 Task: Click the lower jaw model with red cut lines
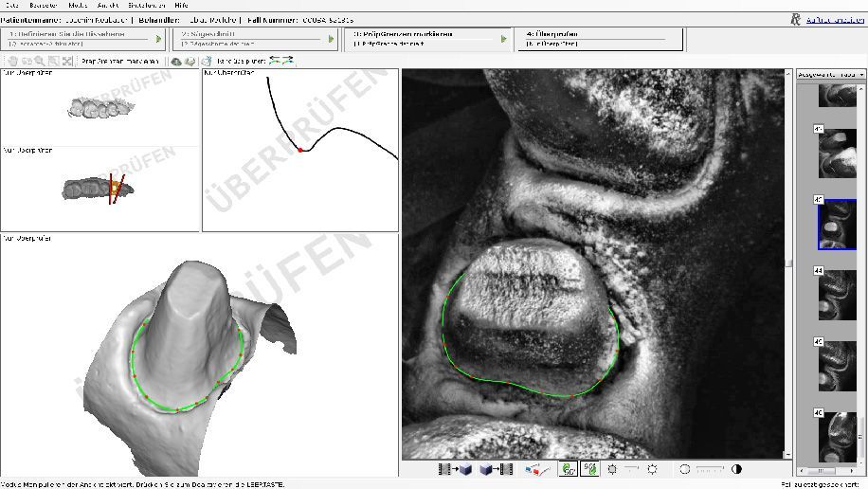coord(98,189)
